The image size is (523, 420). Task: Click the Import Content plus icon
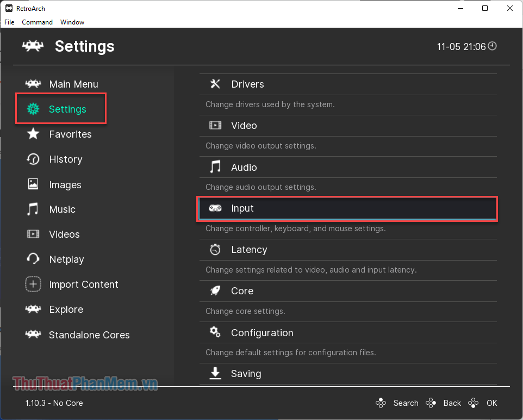pos(33,284)
